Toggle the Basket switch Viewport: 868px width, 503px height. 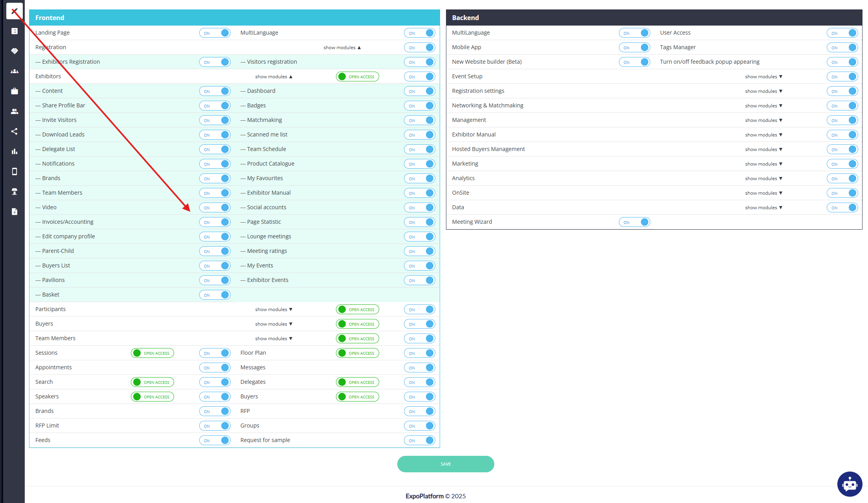[215, 295]
